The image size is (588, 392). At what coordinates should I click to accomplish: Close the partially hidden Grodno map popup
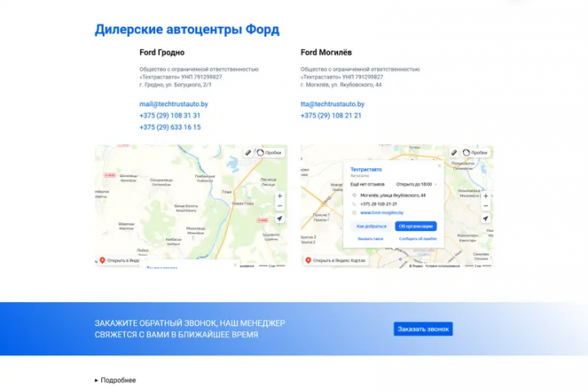(235, 265)
